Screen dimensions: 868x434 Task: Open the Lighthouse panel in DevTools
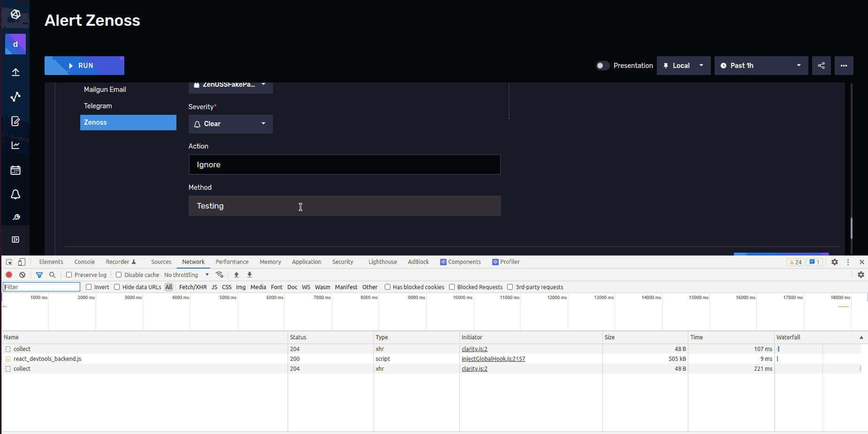tap(382, 262)
